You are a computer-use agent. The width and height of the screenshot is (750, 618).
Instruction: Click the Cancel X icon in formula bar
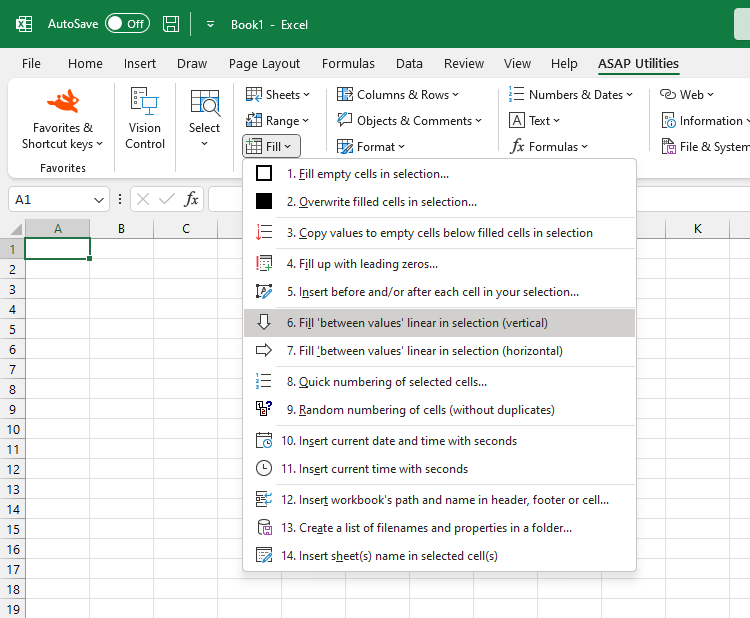point(143,199)
